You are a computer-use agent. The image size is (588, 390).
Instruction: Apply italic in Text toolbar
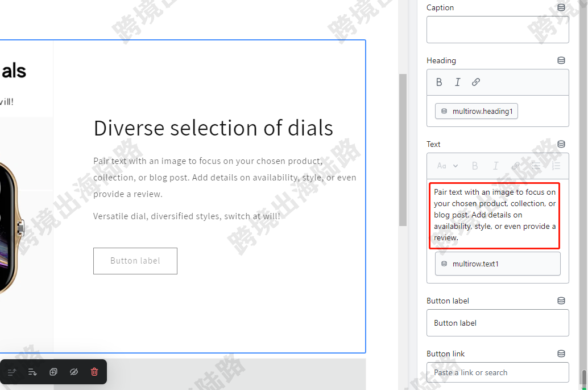click(x=496, y=166)
